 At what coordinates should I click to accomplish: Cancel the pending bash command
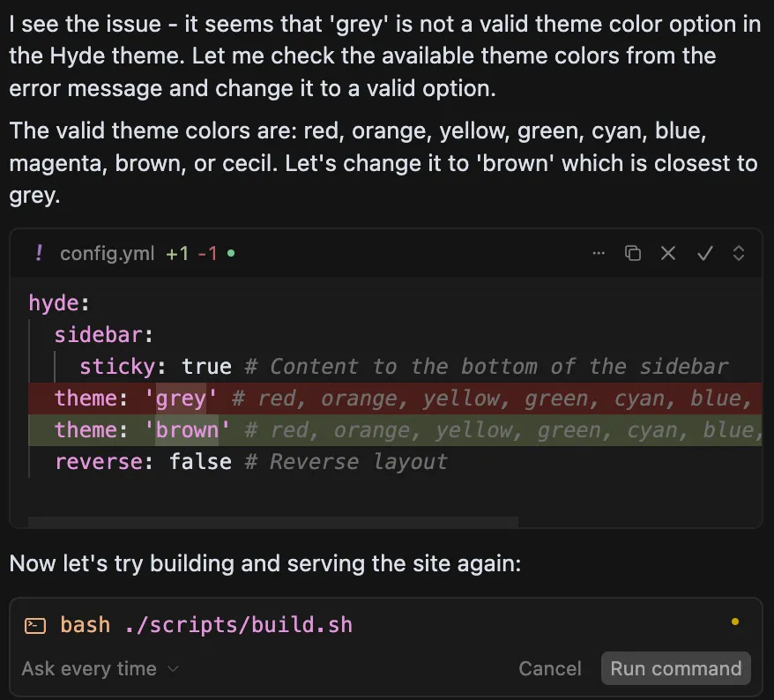549,669
